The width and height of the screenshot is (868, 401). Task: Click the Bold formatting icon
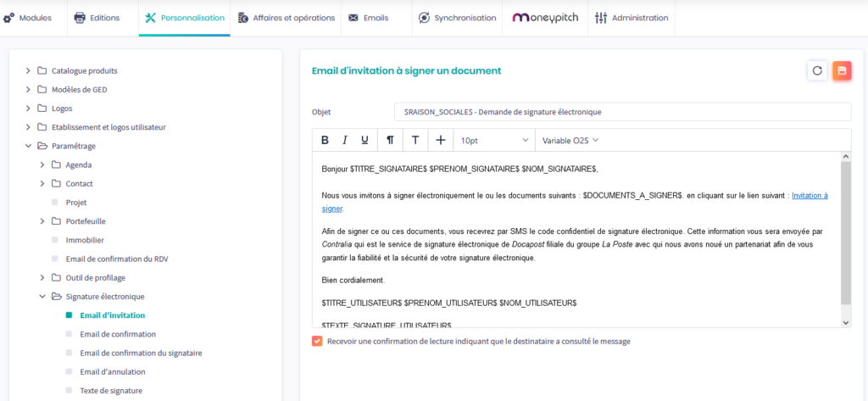(x=325, y=140)
